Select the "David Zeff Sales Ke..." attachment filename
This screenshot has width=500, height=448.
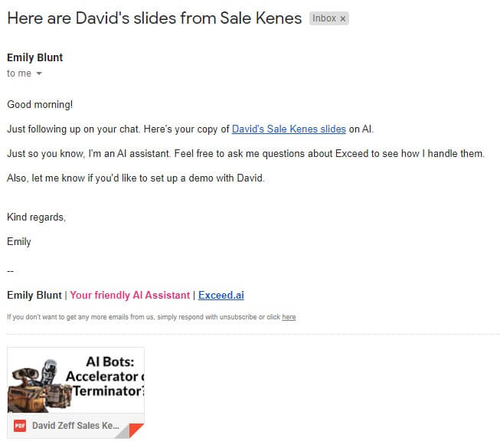click(76, 426)
